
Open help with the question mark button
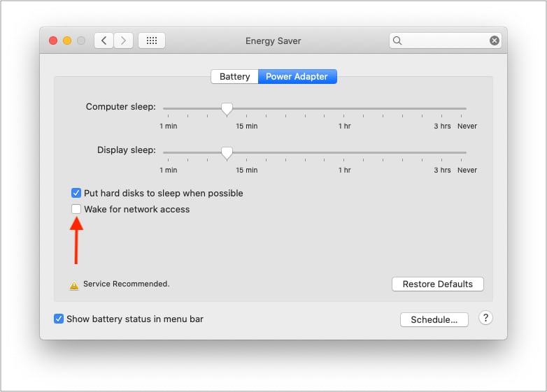pyautogui.click(x=485, y=318)
